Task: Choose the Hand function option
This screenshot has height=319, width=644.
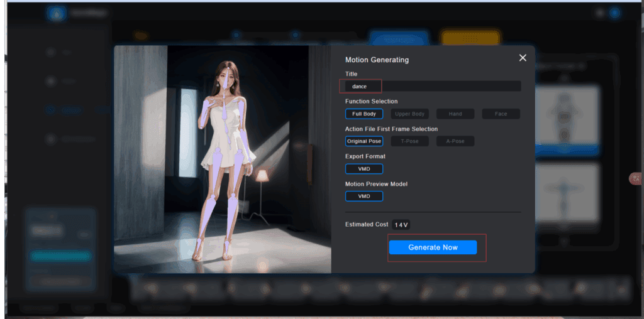Action: click(x=455, y=114)
